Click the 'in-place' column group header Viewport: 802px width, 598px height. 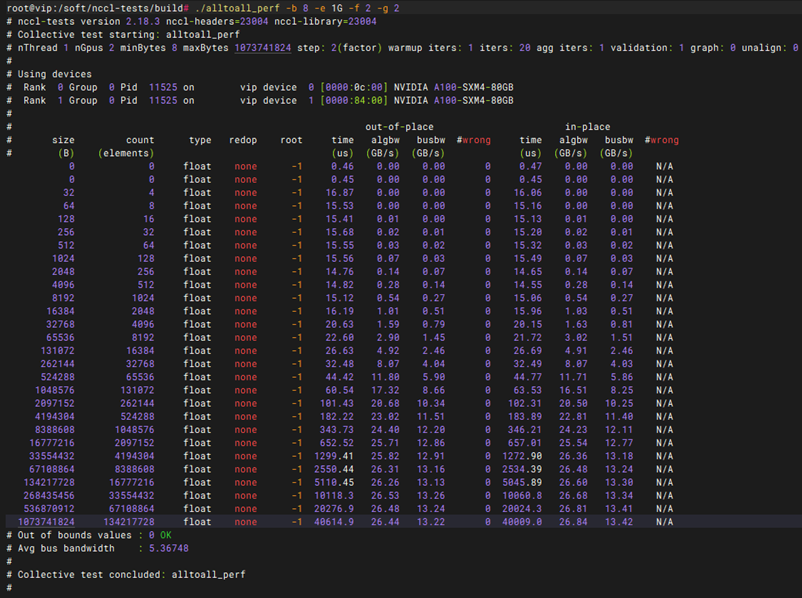click(x=587, y=127)
